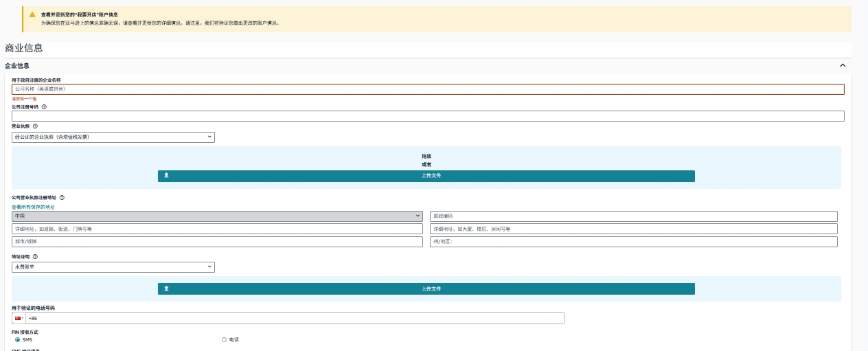Select SMS as PIN receiving method
868x351 pixels.
[17, 340]
